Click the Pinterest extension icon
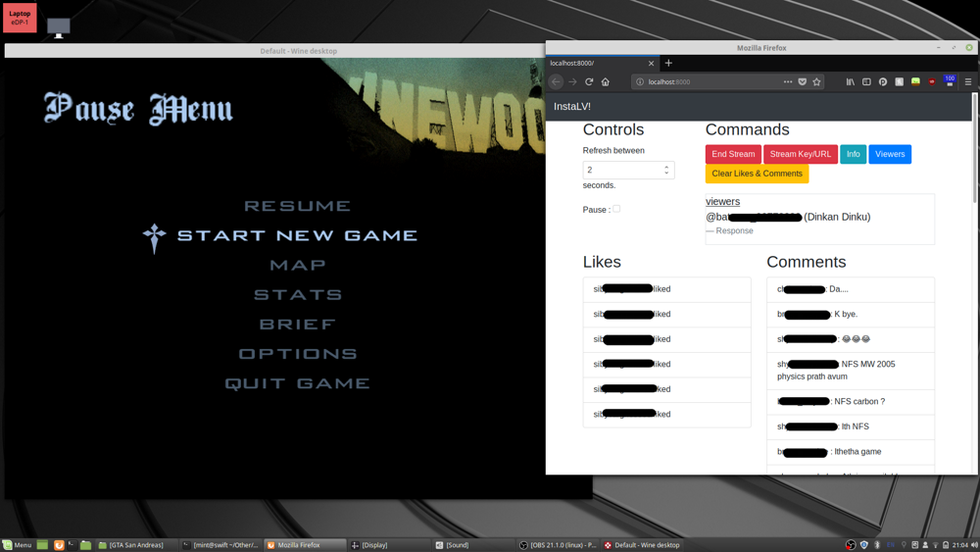 883,82
